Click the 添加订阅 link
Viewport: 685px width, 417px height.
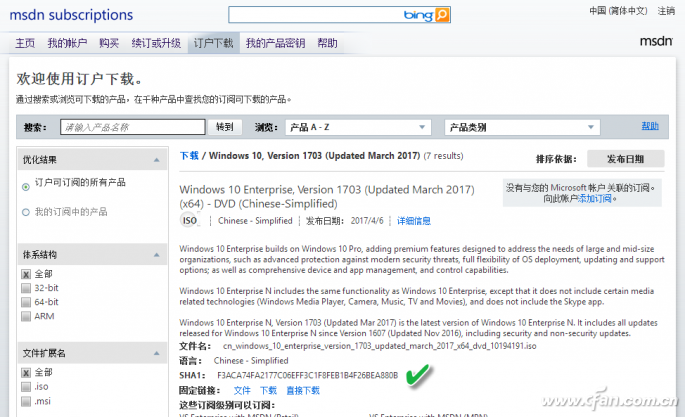click(595, 199)
